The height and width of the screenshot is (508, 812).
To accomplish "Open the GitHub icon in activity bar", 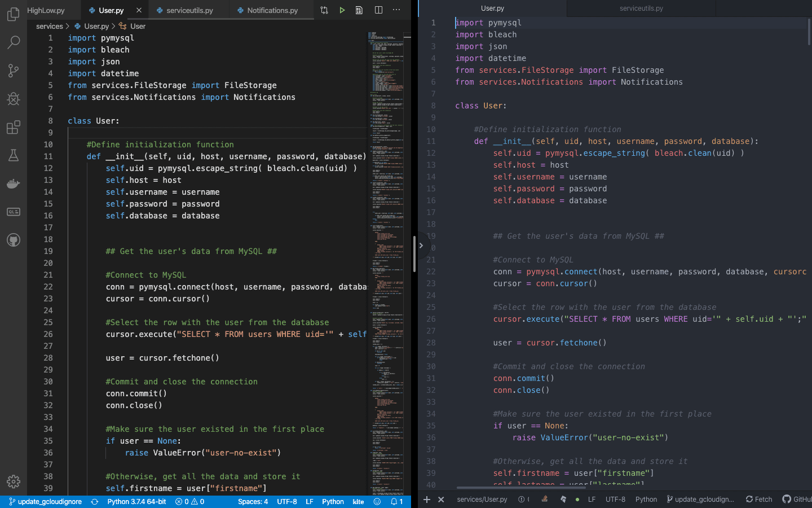I will pyautogui.click(x=14, y=240).
